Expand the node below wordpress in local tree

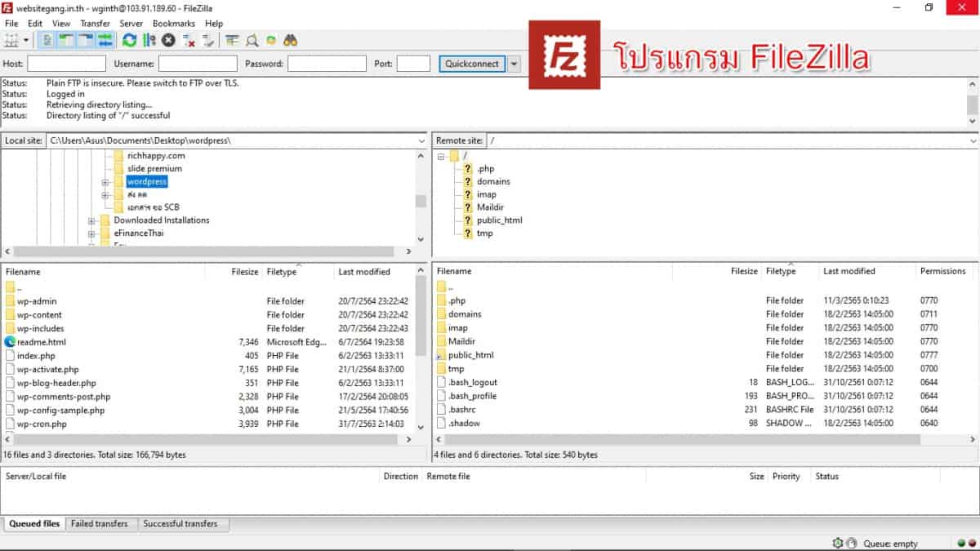pos(105,195)
